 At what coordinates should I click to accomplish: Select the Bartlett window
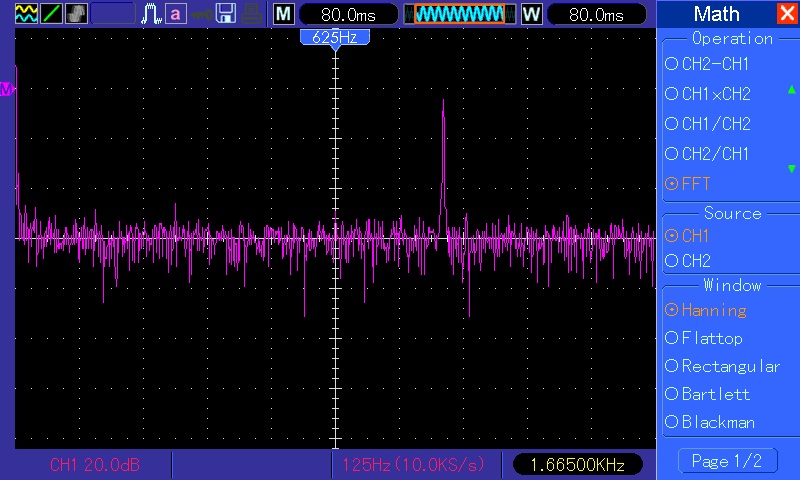[708, 394]
